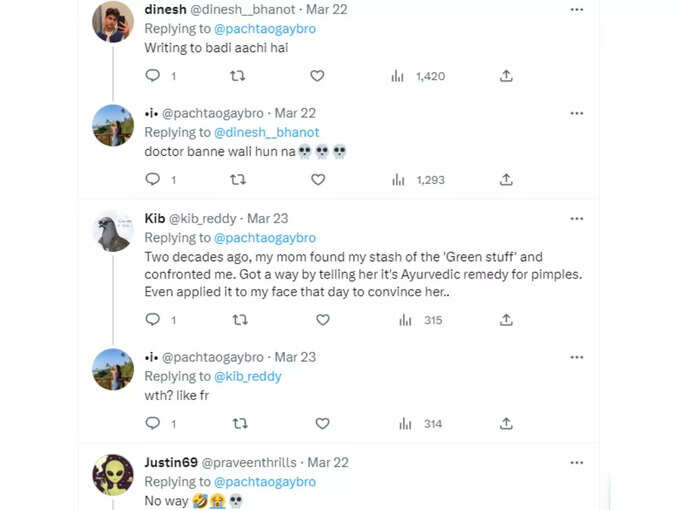Like the 'doctor banne wali hun na' tweet
Viewport: 680px width, 510px height.
318,179
